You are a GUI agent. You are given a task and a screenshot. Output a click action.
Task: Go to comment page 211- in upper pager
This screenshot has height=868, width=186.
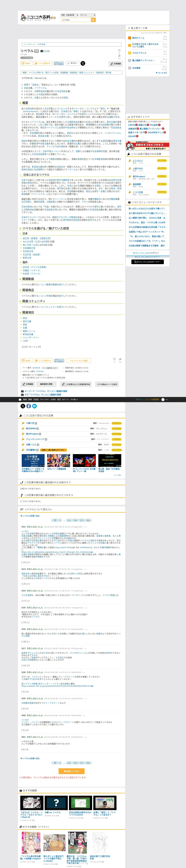tap(69, 520)
